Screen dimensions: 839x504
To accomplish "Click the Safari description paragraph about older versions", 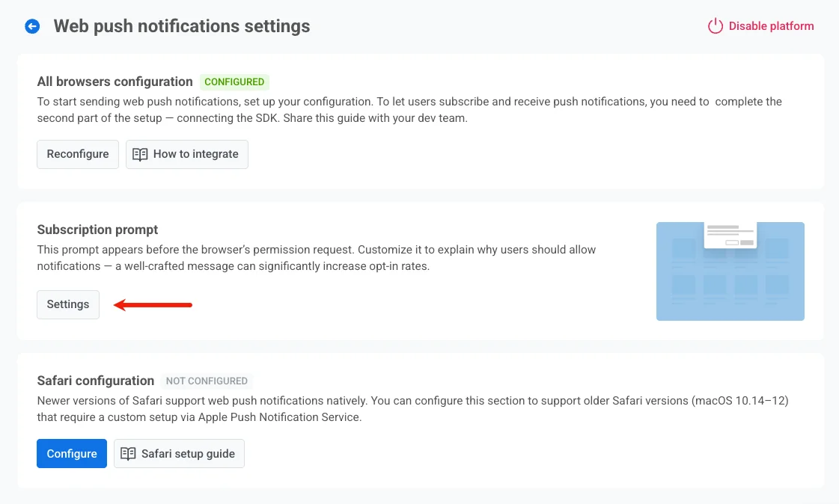I will [x=412, y=409].
